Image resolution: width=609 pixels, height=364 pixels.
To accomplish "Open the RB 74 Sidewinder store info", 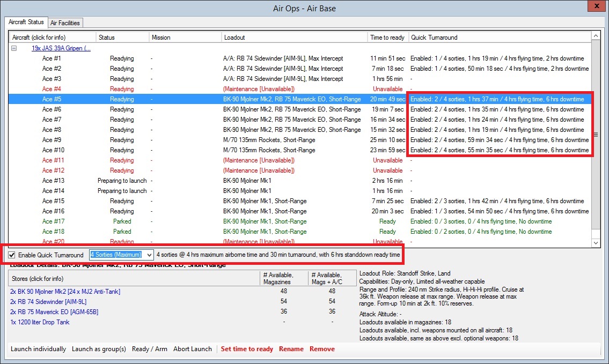I will pyautogui.click(x=48, y=301).
